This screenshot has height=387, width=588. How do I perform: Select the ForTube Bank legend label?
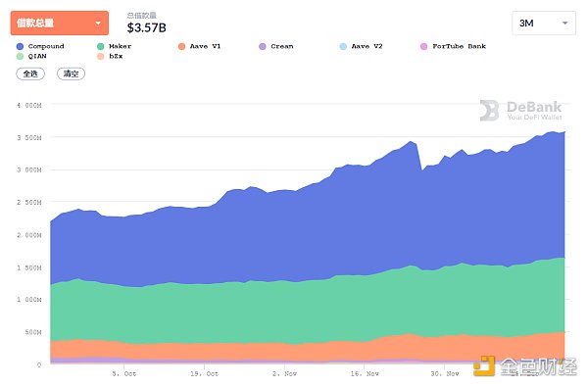[459, 46]
